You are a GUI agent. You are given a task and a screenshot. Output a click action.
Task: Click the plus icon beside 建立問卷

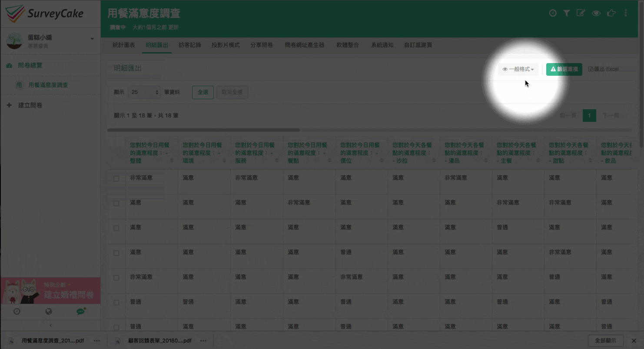pos(10,105)
